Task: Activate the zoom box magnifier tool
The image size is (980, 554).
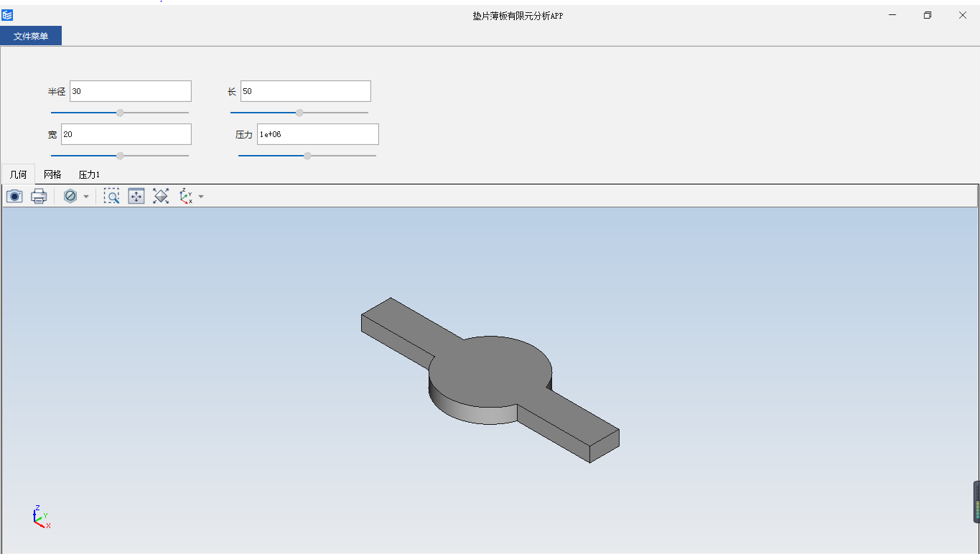Action: 111,196
